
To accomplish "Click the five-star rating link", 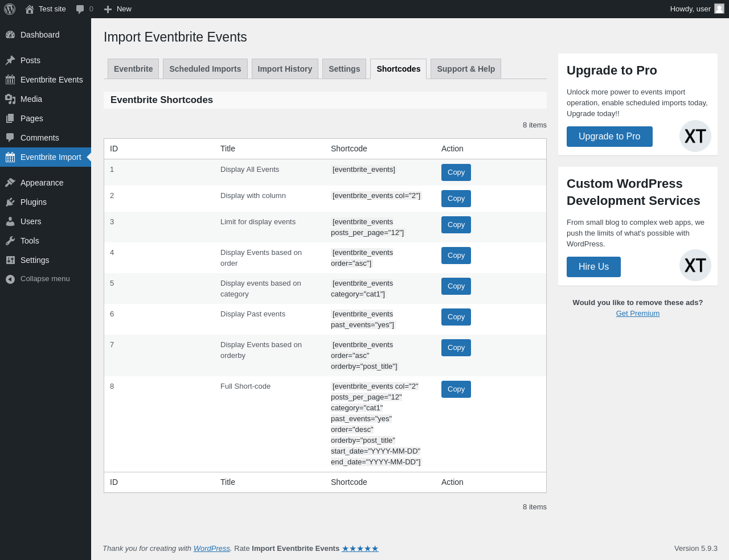I will [x=360, y=549].
